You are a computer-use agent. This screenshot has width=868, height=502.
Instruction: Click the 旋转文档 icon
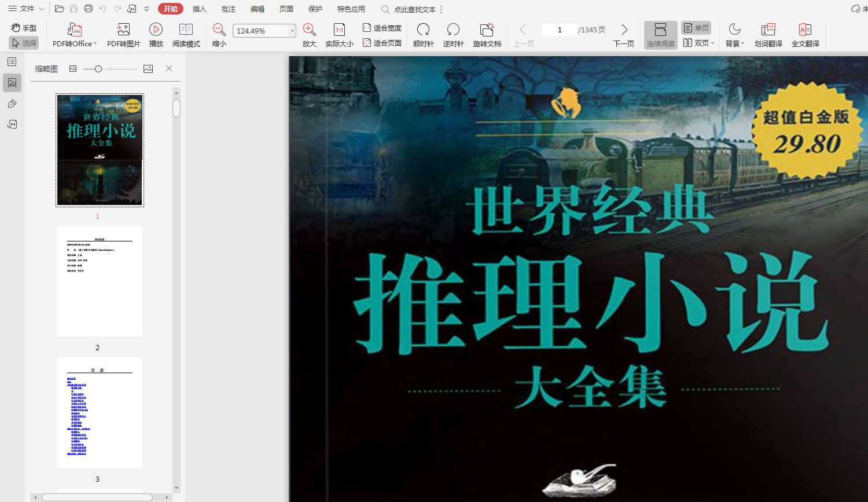[x=487, y=30]
